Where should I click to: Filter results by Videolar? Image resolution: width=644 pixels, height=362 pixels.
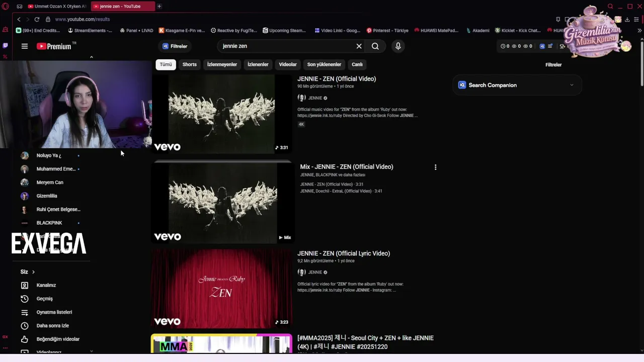(x=288, y=64)
